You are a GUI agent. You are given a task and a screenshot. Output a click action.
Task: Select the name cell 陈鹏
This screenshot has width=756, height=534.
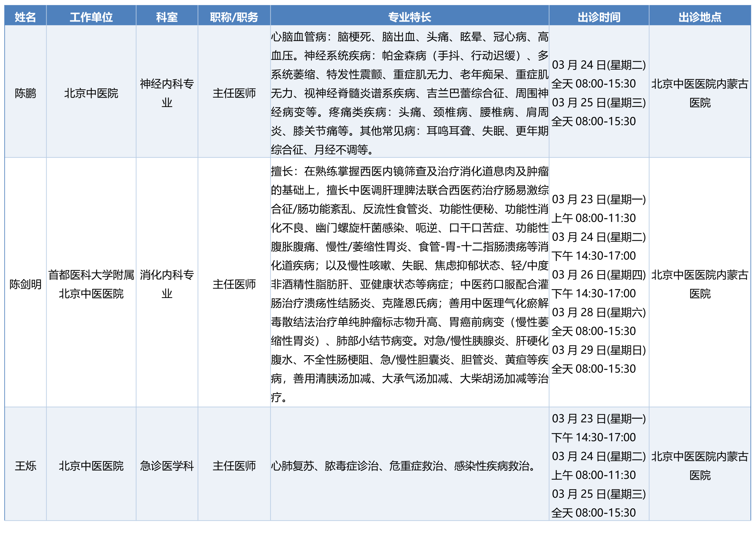[x=25, y=93]
